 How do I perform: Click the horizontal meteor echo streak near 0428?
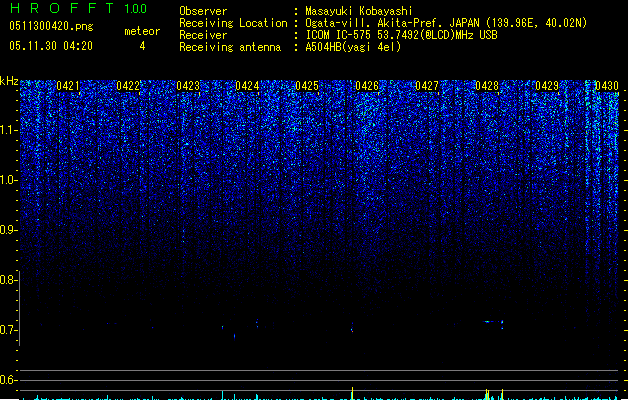(493, 322)
